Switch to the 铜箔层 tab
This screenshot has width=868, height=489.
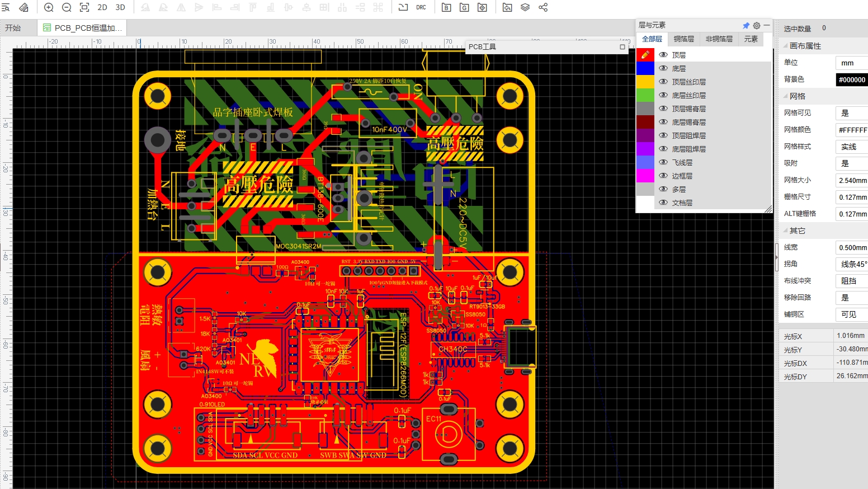pos(683,39)
